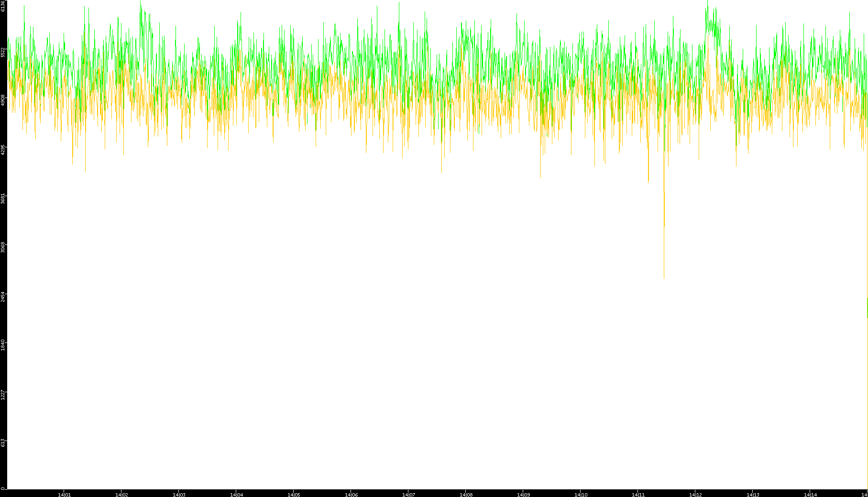Click the 14:02 time label on the x-axis
The image size is (868, 497).
(x=121, y=495)
